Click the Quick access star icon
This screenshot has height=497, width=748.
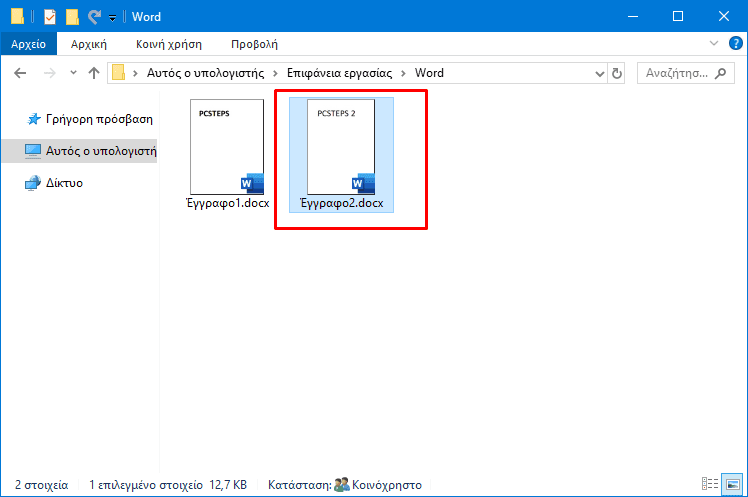pyautogui.click(x=33, y=119)
